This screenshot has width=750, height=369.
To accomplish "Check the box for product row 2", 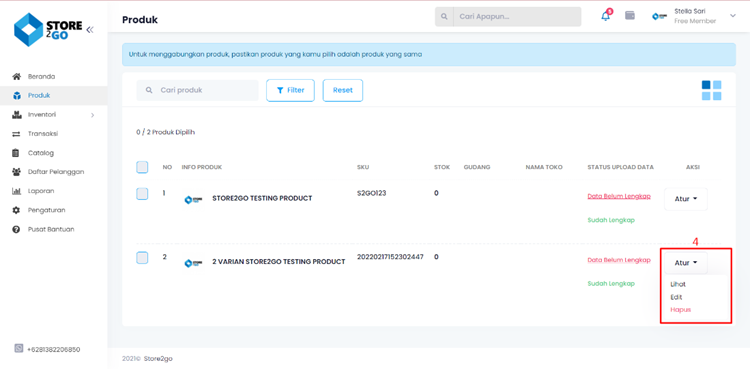I will (142, 258).
